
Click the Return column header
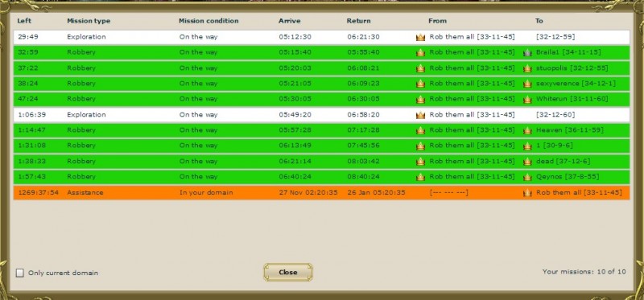[x=358, y=21]
